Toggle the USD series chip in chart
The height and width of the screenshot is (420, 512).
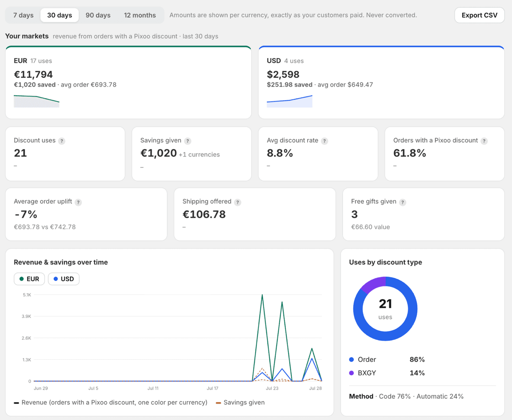(64, 279)
